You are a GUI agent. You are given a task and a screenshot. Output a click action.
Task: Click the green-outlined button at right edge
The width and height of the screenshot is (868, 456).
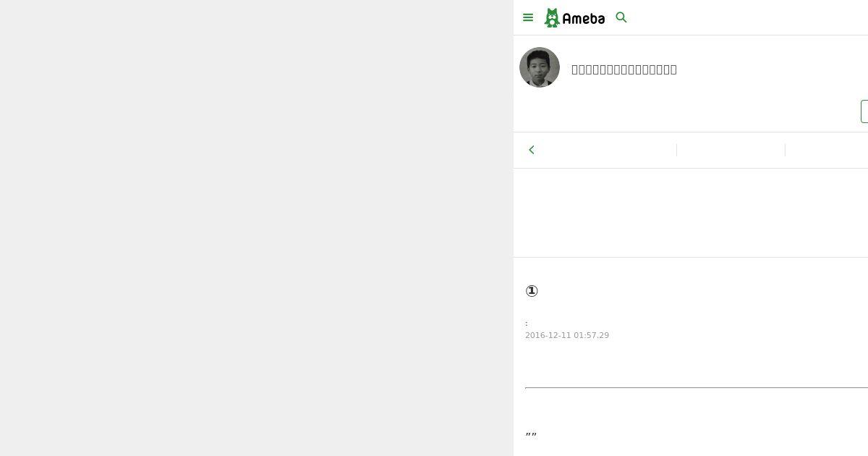[864, 111]
